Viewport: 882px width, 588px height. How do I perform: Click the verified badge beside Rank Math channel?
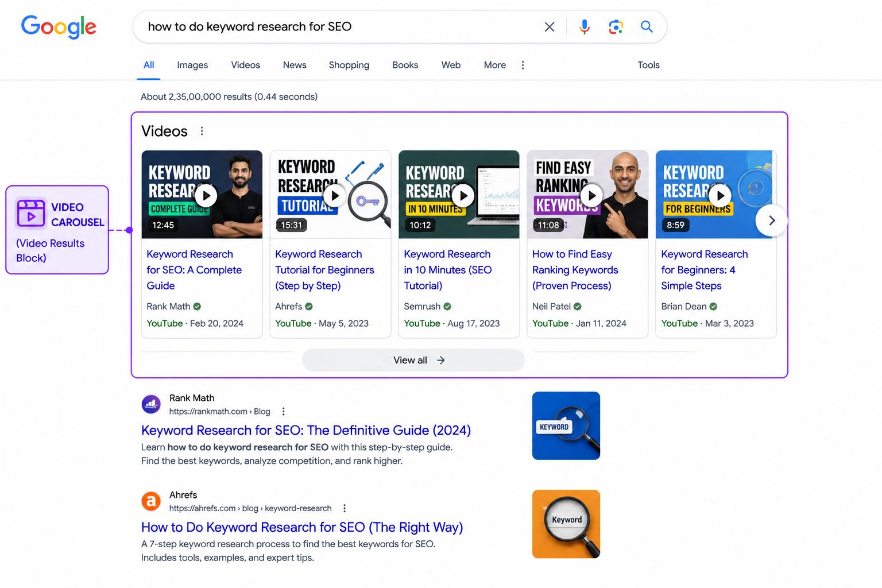pos(197,307)
